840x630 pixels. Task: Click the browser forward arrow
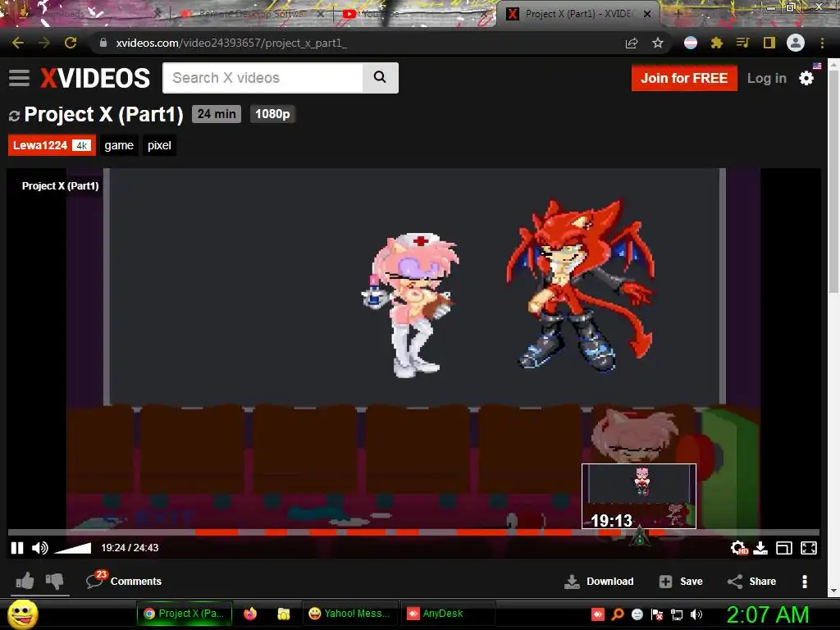click(x=44, y=43)
